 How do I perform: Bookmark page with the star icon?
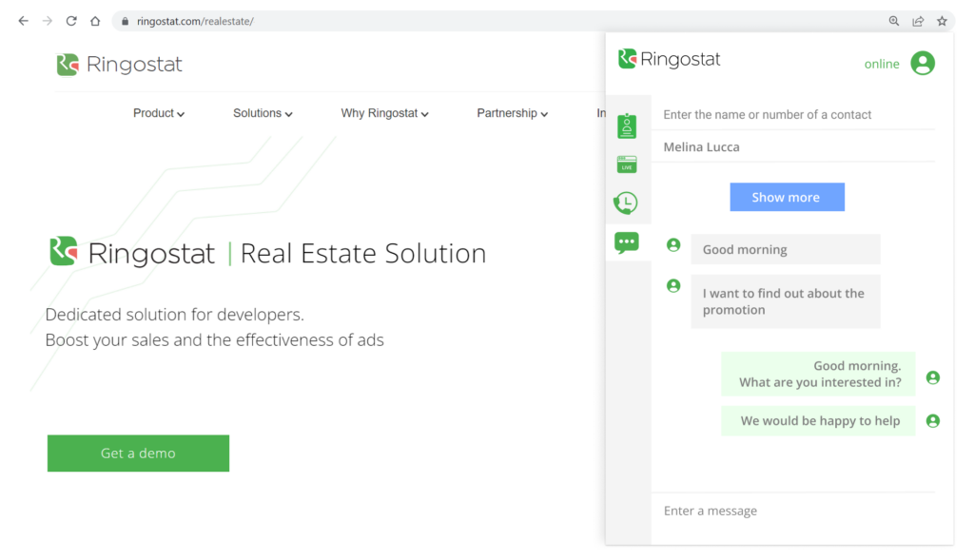[x=942, y=21]
